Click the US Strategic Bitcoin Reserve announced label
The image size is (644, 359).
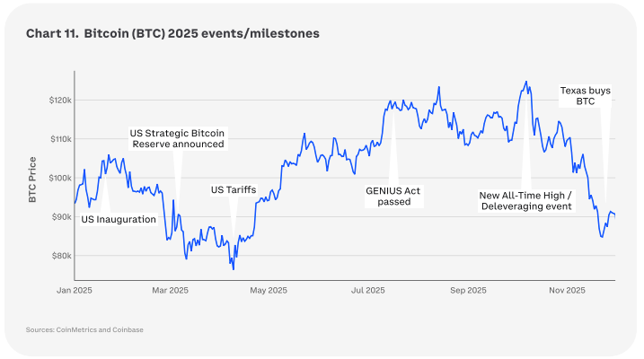click(178, 138)
